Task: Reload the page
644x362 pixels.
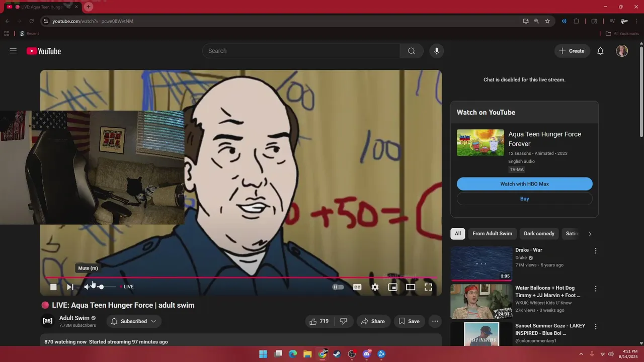Action: (x=31, y=21)
